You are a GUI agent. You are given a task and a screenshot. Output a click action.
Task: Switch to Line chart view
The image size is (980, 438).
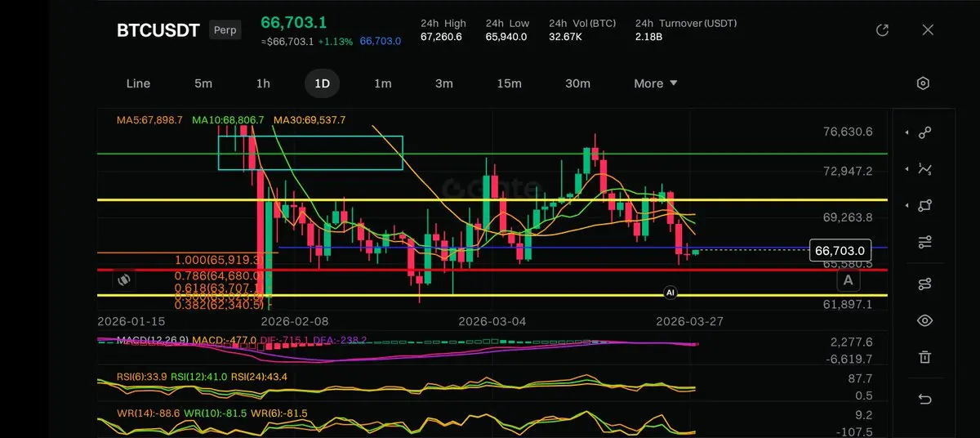pyautogui.click(x=138, y=83)
